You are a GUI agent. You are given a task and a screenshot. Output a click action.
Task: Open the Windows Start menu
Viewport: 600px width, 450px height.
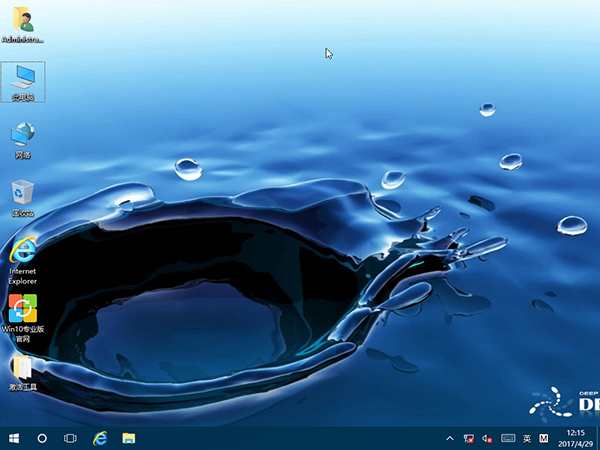pos(14,438)
